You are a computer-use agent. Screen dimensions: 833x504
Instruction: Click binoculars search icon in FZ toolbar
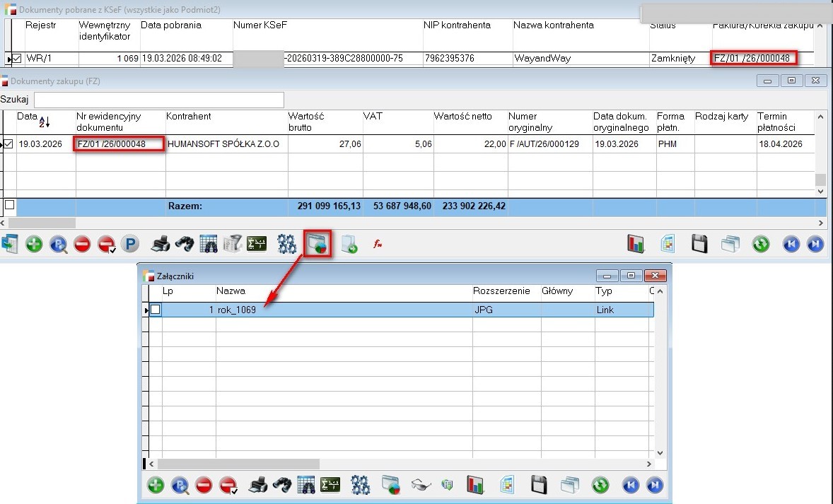pos(185,245)
